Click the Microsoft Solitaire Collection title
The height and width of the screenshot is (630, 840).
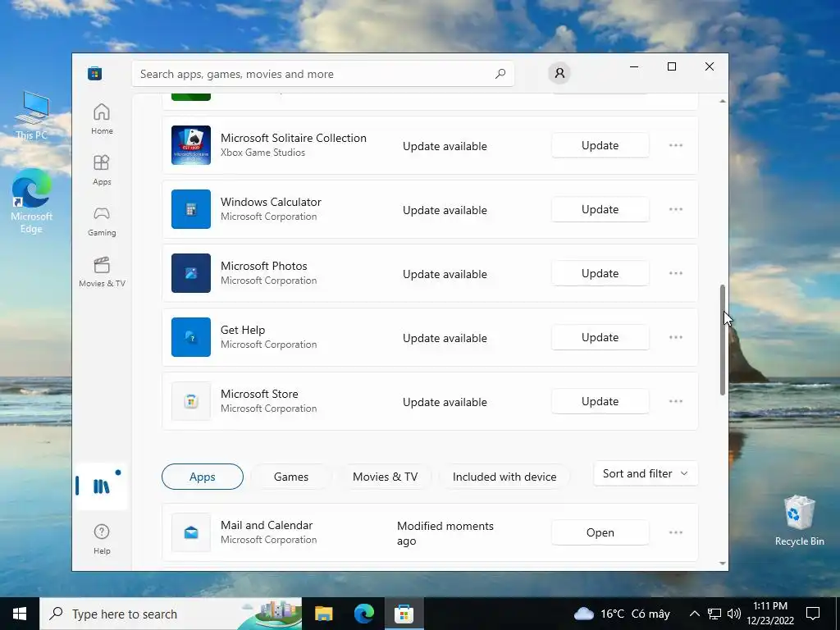pos(294,138)
